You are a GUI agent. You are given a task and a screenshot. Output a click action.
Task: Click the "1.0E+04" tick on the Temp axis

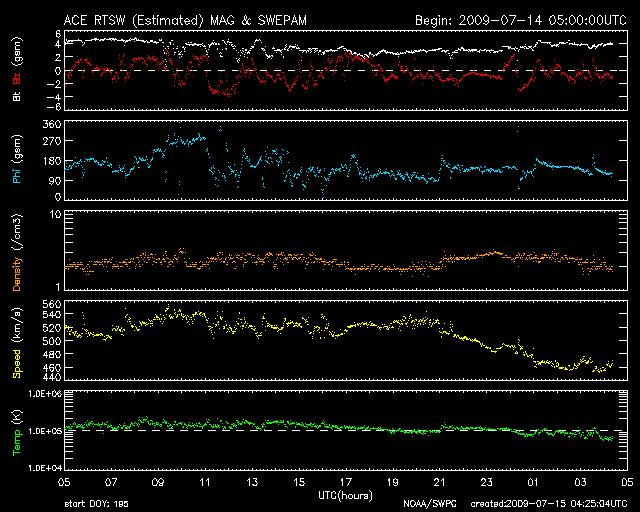[45, 468]
